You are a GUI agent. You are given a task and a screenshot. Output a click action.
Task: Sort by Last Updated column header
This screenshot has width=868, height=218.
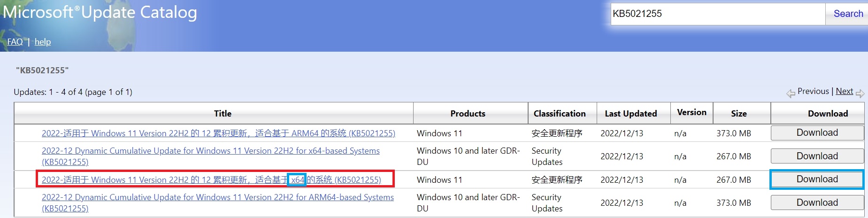tap(630, 114)
